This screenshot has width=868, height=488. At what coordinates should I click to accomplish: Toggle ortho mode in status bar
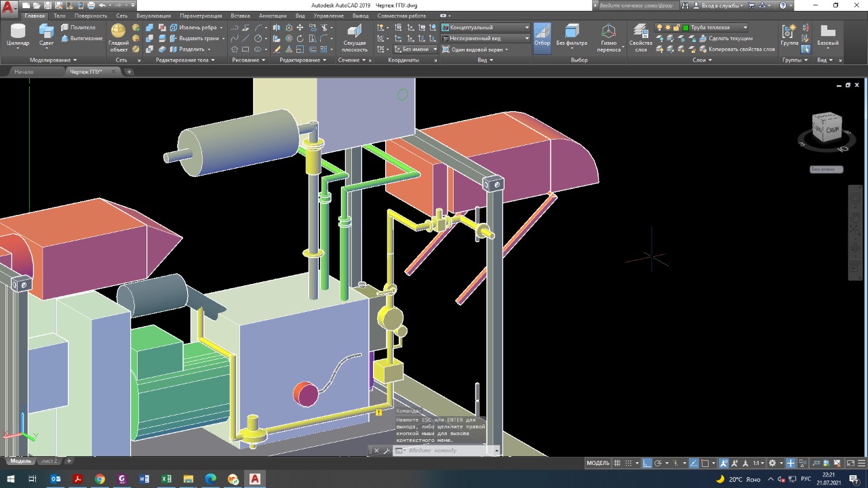click(648, 463)
